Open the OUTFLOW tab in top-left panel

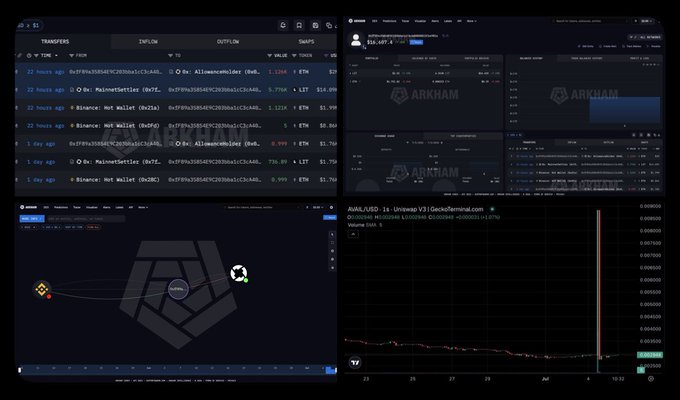[x=228, y=42]
